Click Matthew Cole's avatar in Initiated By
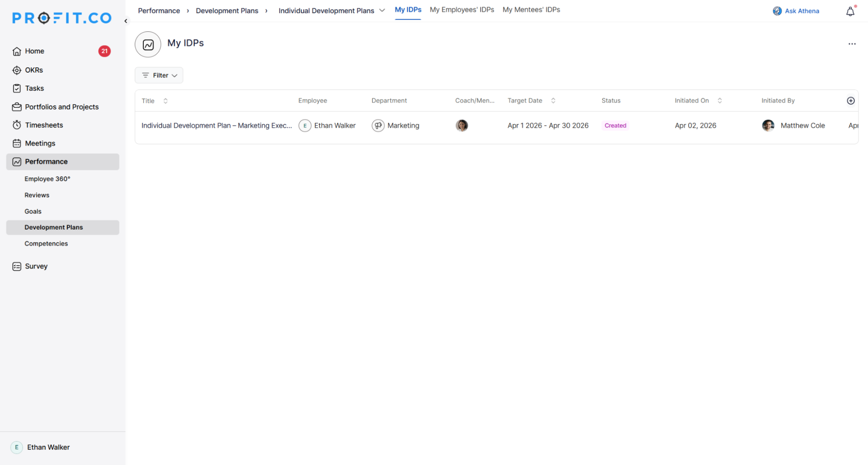The height and width of the screenshot is (465, 868). click(768, 126)
